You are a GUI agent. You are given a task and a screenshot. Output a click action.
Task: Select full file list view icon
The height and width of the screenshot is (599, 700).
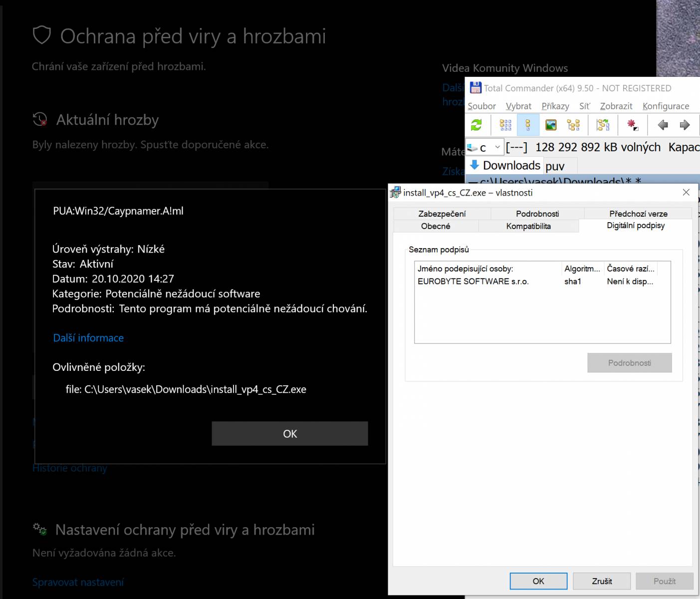coord(528,125)
